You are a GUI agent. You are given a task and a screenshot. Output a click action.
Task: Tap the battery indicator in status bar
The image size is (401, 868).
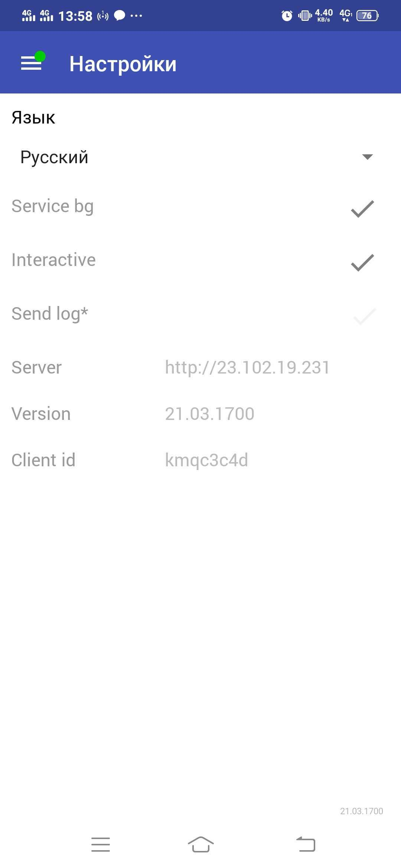click(x=367, y=16)
